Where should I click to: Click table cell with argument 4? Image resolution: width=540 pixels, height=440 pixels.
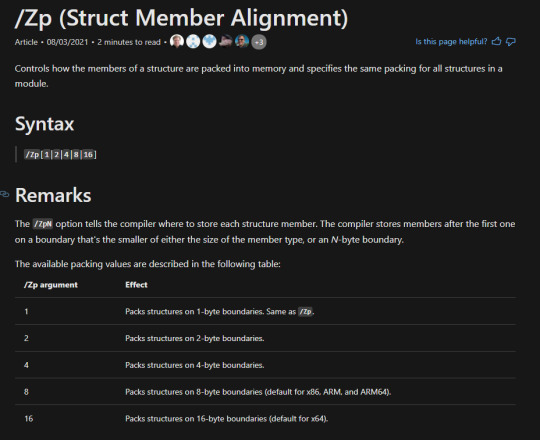(27, 365)
